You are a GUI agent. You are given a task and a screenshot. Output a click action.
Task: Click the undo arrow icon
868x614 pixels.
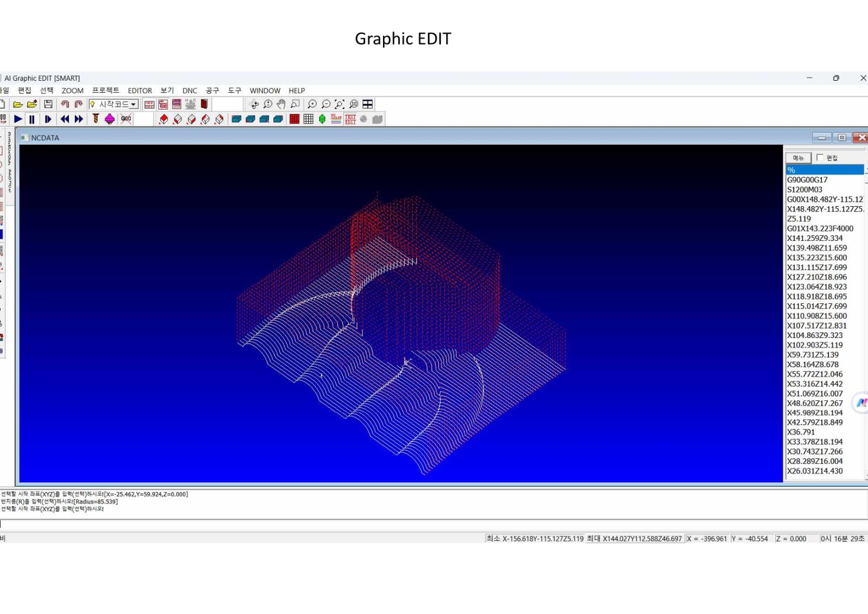coord(65,104)
